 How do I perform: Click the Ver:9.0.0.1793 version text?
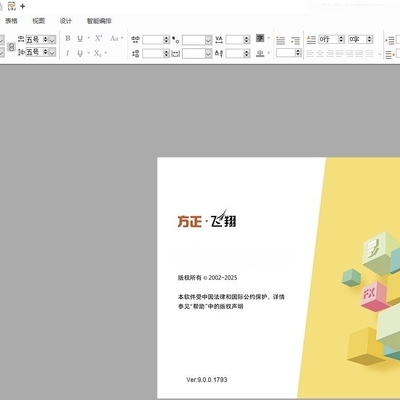click(x=207, y=379)
